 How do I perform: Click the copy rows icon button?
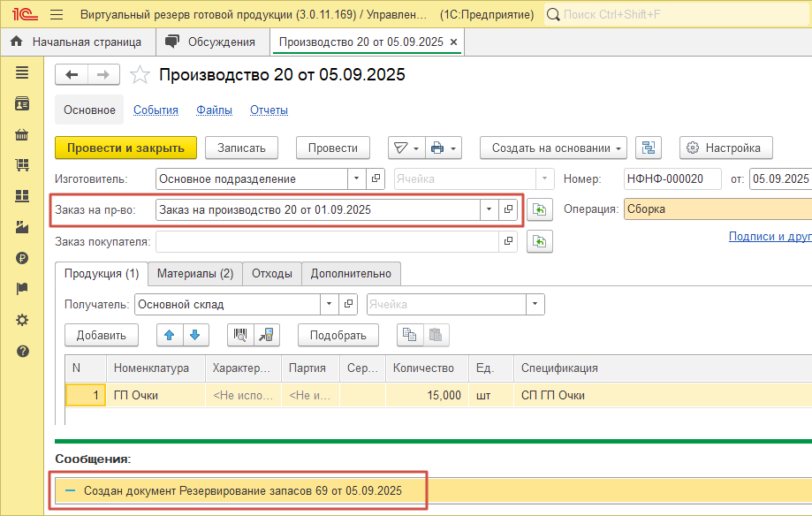click(408, 335)
